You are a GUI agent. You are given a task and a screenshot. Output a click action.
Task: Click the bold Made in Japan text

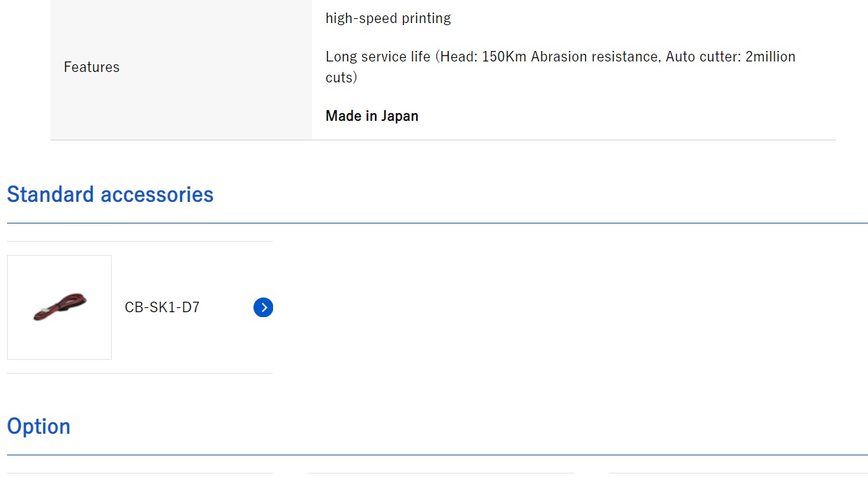pyautogui.click(x=372, y=116)
